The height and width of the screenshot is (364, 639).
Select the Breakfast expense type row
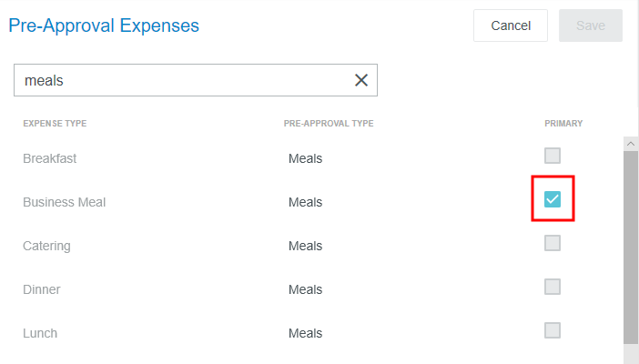(x=49, y=158)
